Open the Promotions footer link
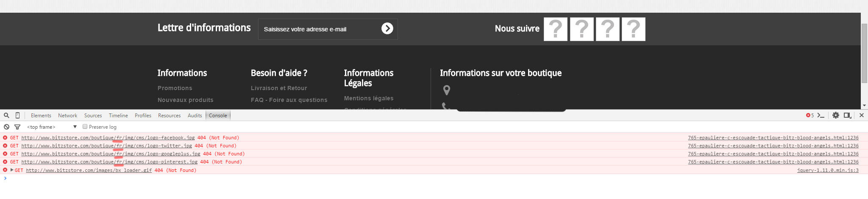This screenshot has height=199, width=868. tap(175, 88)
